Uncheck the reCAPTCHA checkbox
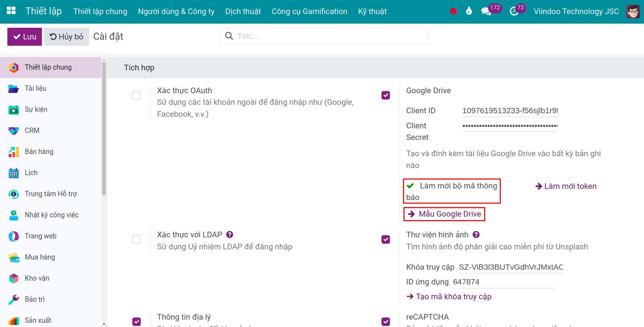The width and height of the screenshot is (644, 327). [386, 322]
